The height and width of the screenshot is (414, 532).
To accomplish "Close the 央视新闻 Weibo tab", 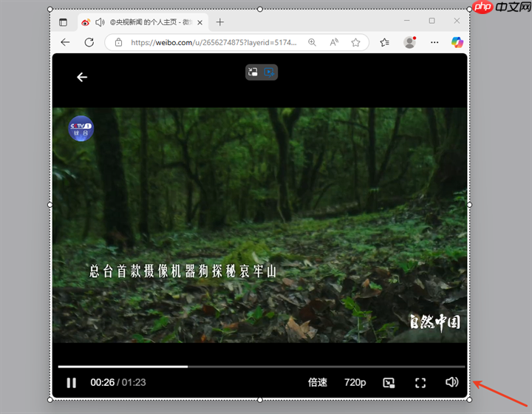I will coord(199,22).
